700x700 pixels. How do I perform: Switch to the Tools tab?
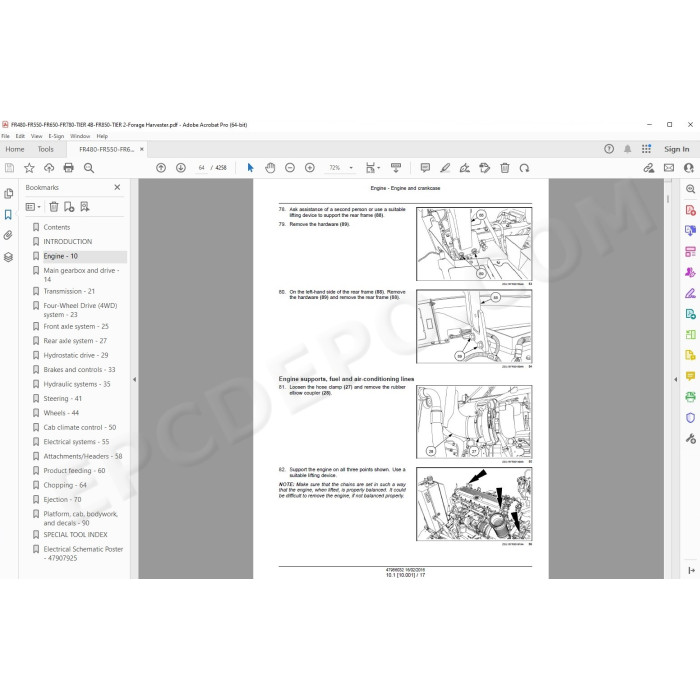pos(46,149)
